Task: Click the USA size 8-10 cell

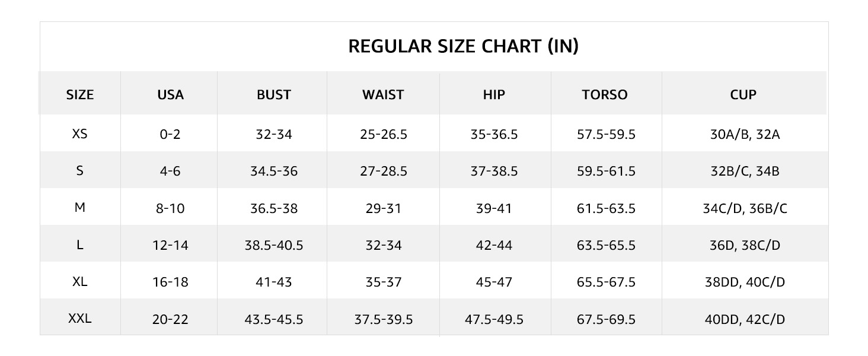Action: pyautogui.click(x=170, y=208)
